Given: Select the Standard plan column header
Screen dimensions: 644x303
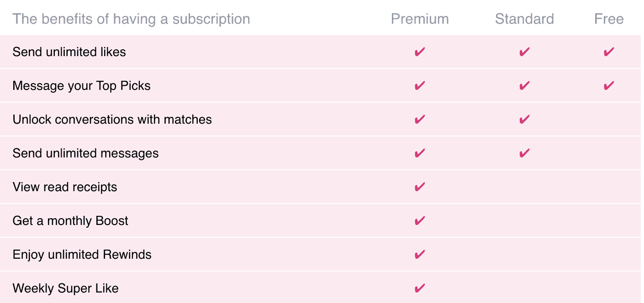Looking at the screenshot, I should pyautogui.click(x=524, y=19).
